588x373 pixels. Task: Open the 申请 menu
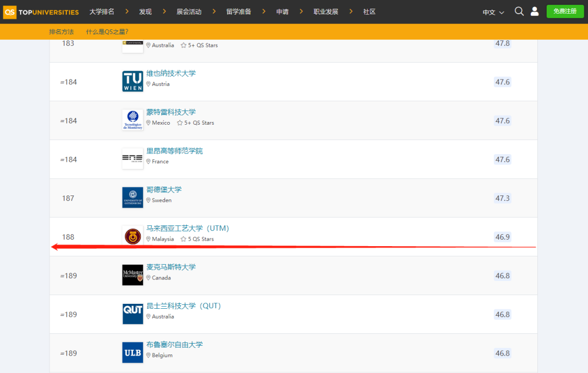[x=283, y=12]
